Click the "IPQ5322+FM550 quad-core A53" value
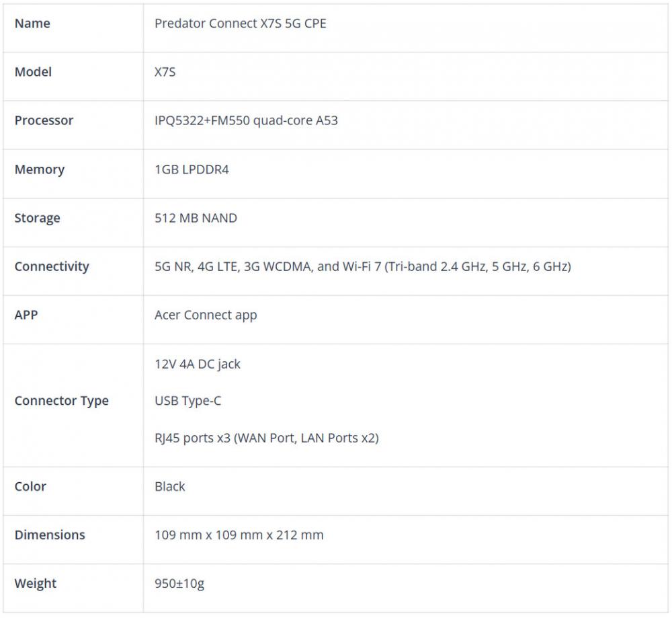 coord(246,121)
